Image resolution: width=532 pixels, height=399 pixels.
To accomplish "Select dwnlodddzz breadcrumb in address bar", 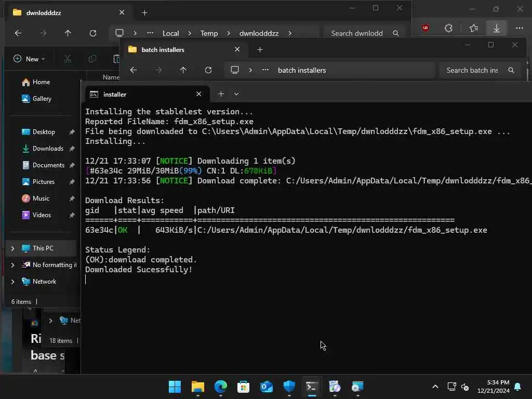I will pos(259,33).
